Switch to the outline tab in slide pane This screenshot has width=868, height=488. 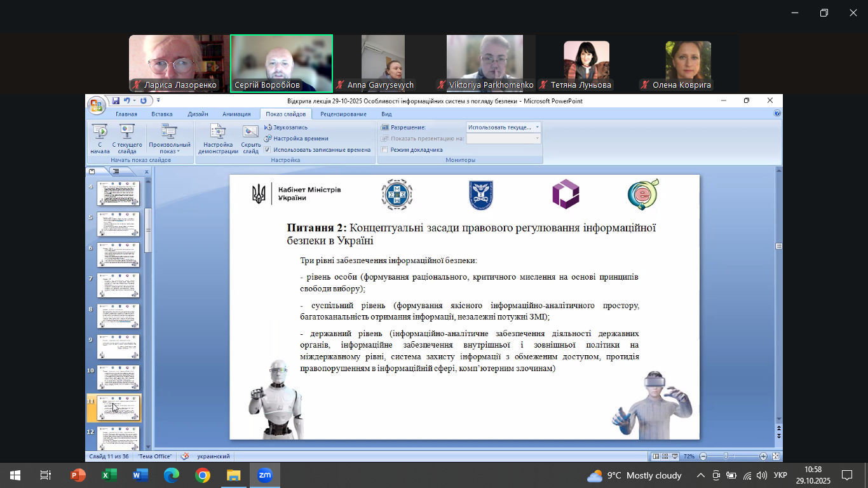[x=116, y=172]
